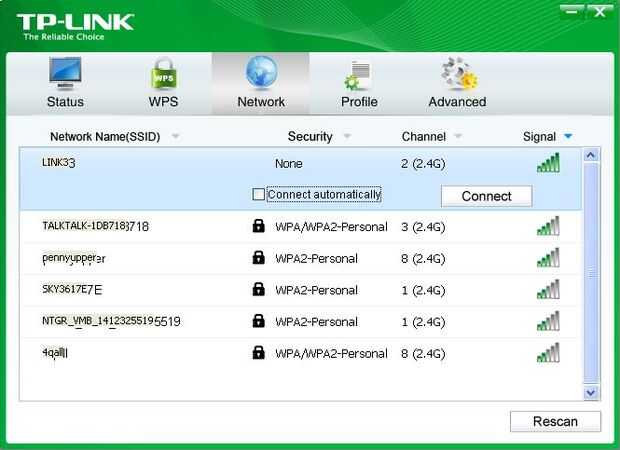The width and height of the screenshot is (620, 450).
Task: Click signal bars for TALKTALK network
Action: coord(548,226)
